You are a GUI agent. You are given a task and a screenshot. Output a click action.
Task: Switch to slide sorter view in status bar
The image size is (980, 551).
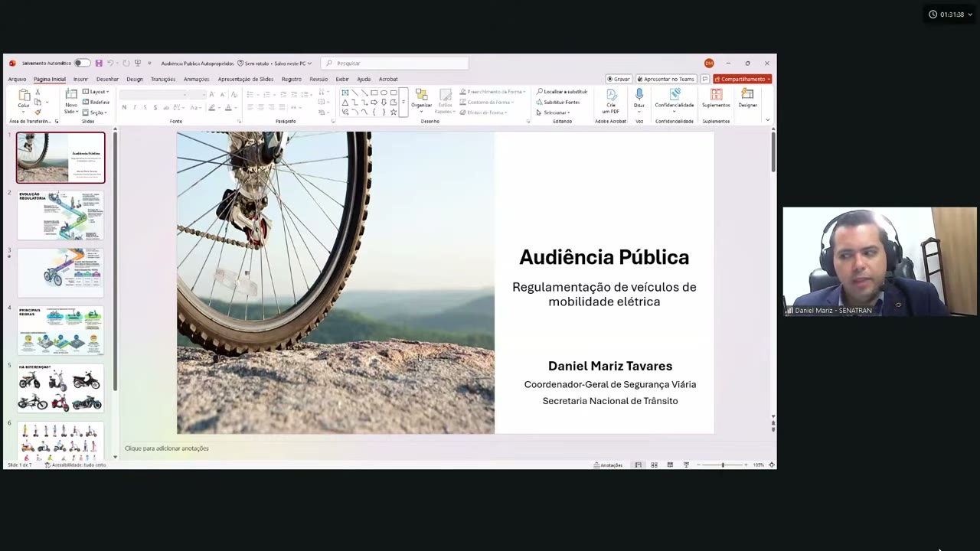coord(654,465)
